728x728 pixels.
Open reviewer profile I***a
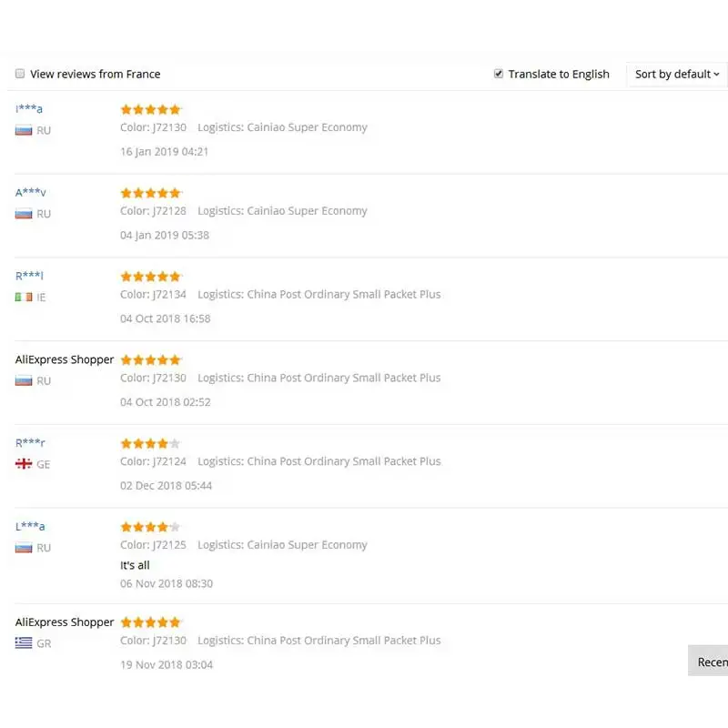coord(29,108)
